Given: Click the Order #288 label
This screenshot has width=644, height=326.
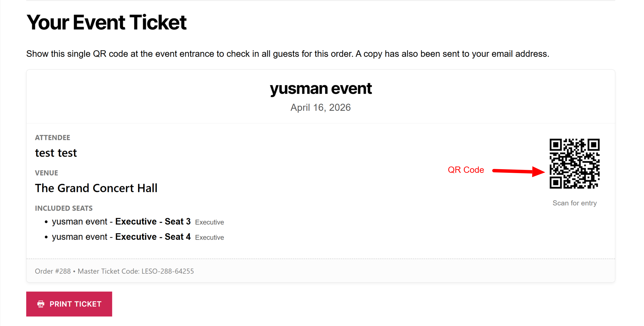Looking at the screenshot, I should 53,271.
